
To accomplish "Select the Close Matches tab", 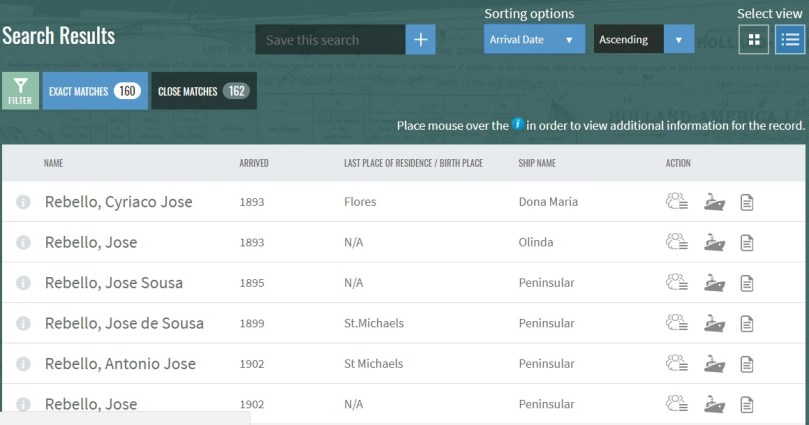I will pos(204,91).
